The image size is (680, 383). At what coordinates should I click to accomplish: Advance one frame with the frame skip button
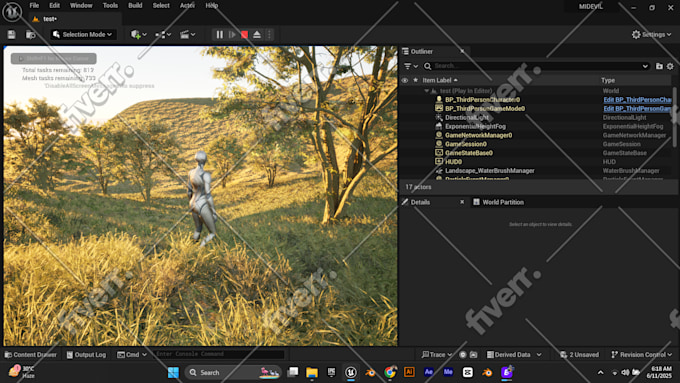tap(232, 35)
